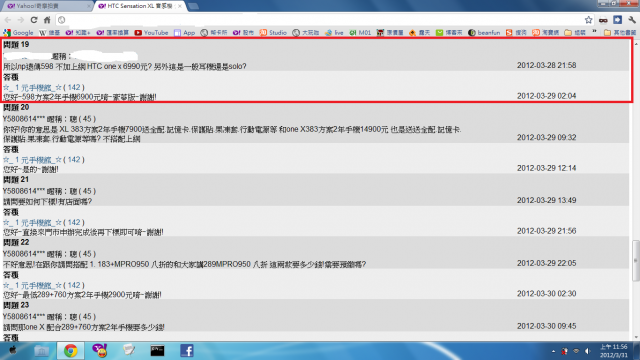
Task: Open the live bookmark
Action: pos(334,33)
